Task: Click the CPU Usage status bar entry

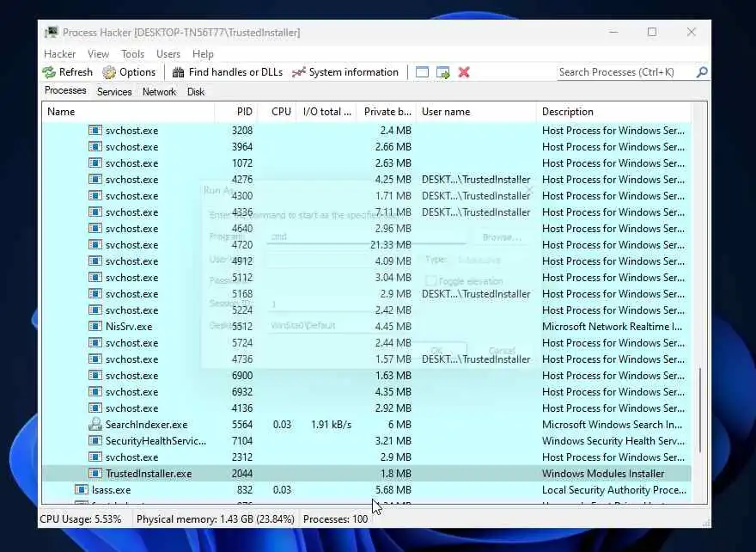Action: 81,519
